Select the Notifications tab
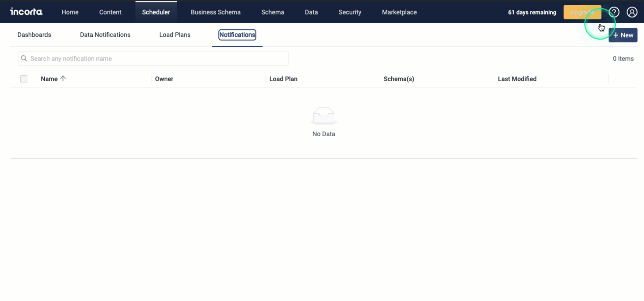 [x=237, y=35]
